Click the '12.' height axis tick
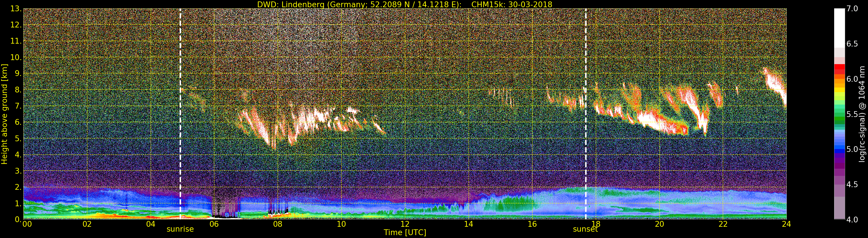This screenshot has height=238, width=868. coord(16,25)
